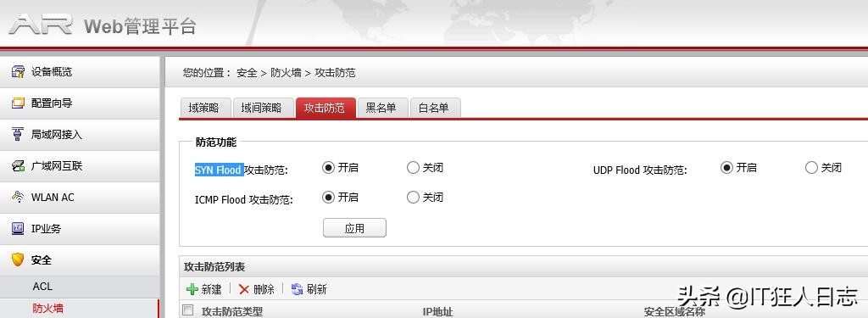Click the 删除 label in the list toolbar

(264, 289)
